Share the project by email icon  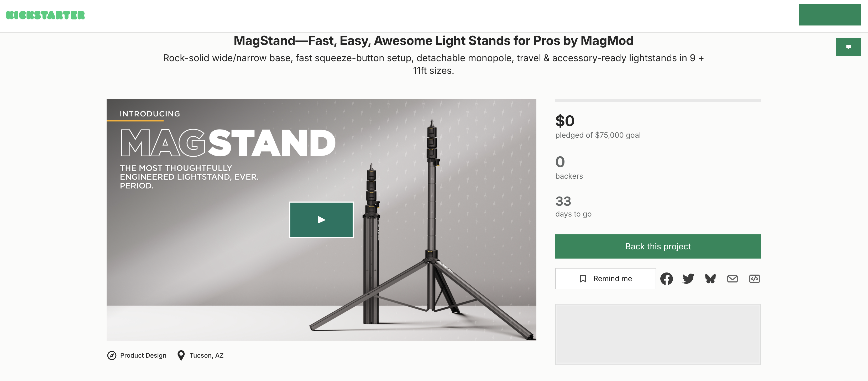(x=732, y=279)
